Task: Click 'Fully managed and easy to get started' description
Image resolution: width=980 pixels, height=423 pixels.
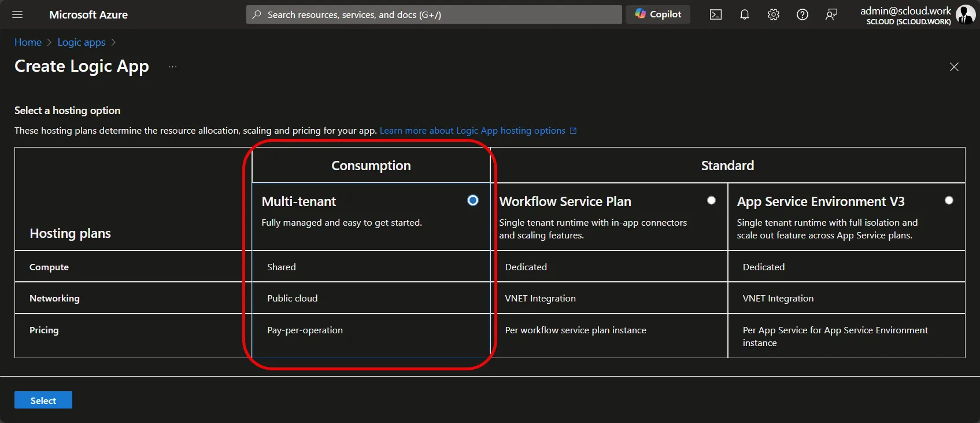Action: [x=342, y=222]
